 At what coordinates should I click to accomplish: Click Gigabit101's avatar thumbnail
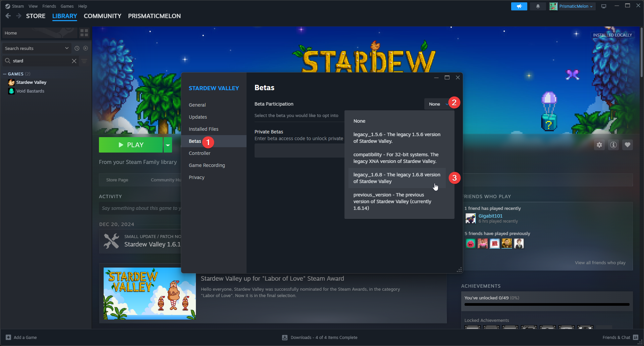pos(471,219)
